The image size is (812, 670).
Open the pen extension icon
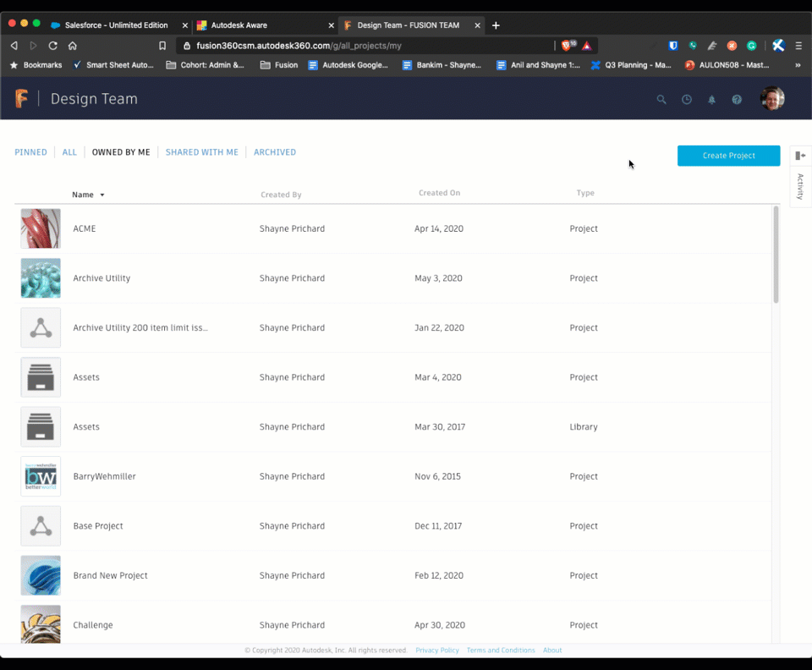tap(712, 46)
